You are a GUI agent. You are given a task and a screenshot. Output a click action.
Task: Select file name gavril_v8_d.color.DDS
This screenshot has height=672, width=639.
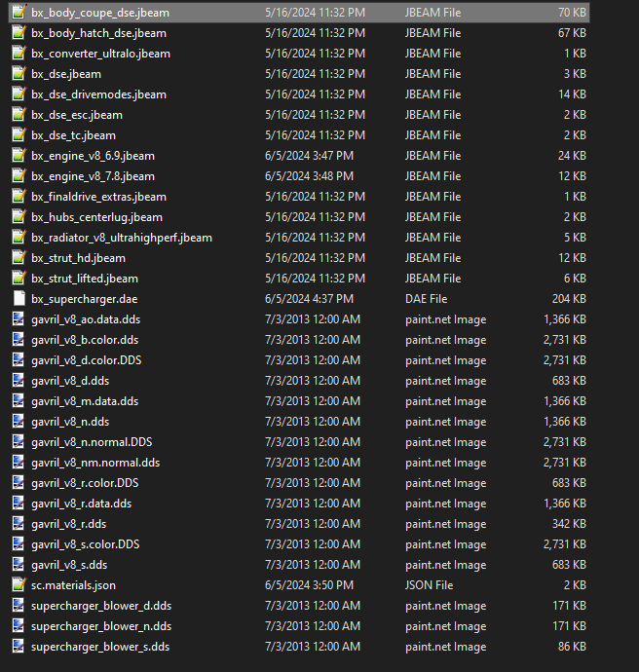coord(86,360)
